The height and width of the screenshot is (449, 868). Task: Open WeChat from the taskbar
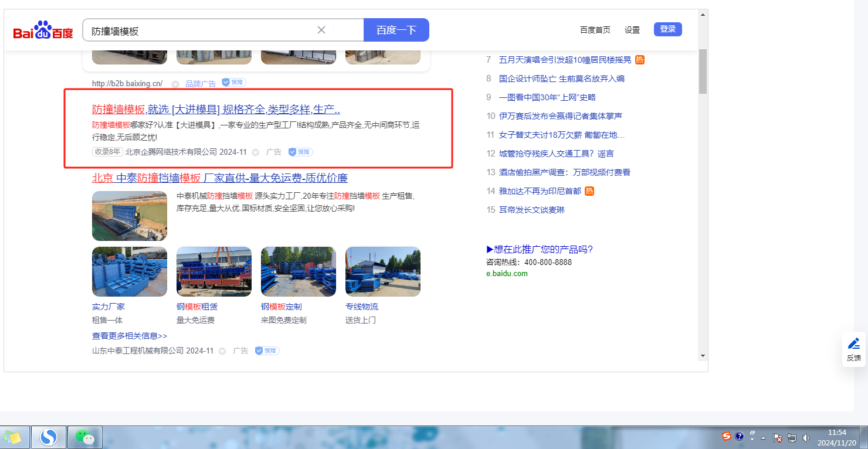pos(86,437)
